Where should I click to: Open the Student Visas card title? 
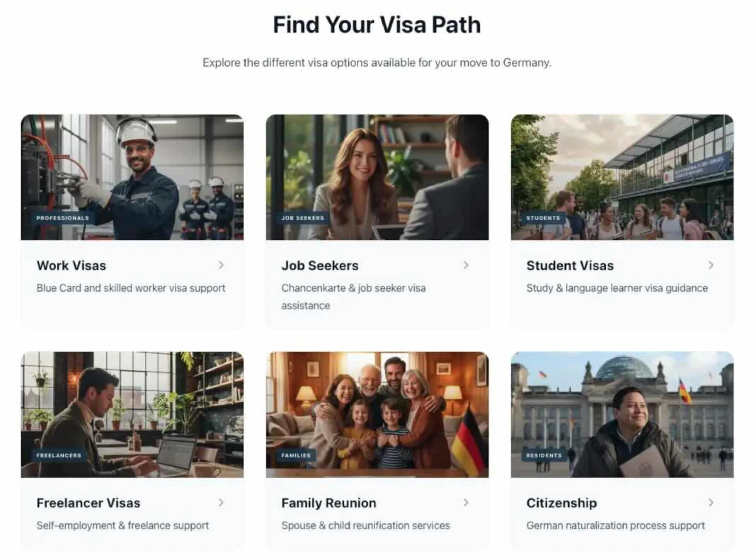[x=570, y=266]
